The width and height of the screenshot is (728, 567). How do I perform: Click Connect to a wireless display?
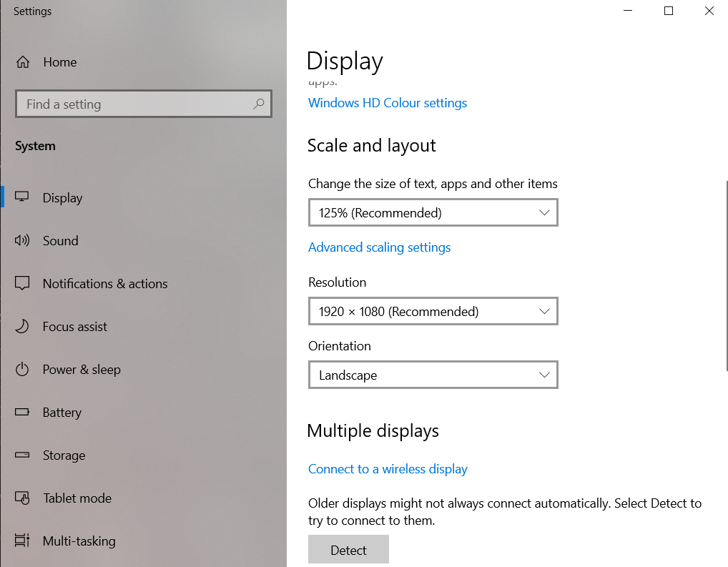[388, 469]
